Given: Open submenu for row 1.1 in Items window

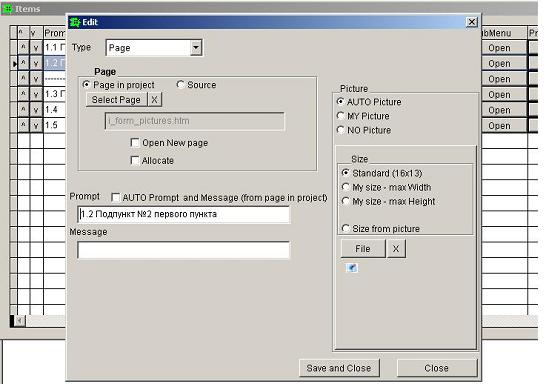Looking at the screenshot, I should click(x=504, y=48).
